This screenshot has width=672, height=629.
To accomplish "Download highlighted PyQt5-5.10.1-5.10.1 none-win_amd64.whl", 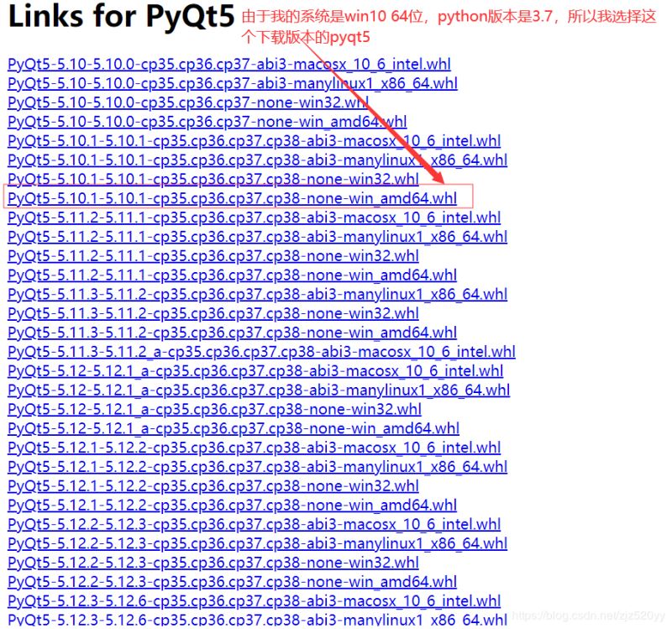I will [x=233, y=199].
